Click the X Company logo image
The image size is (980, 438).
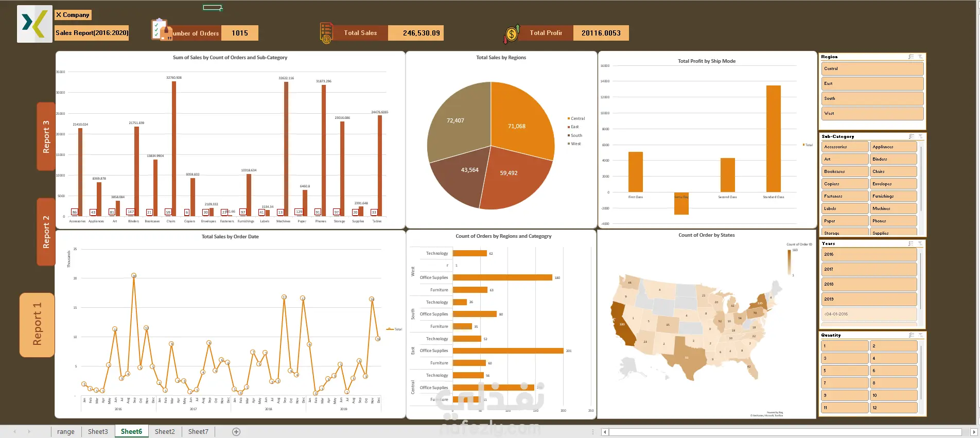coord(34,24)
